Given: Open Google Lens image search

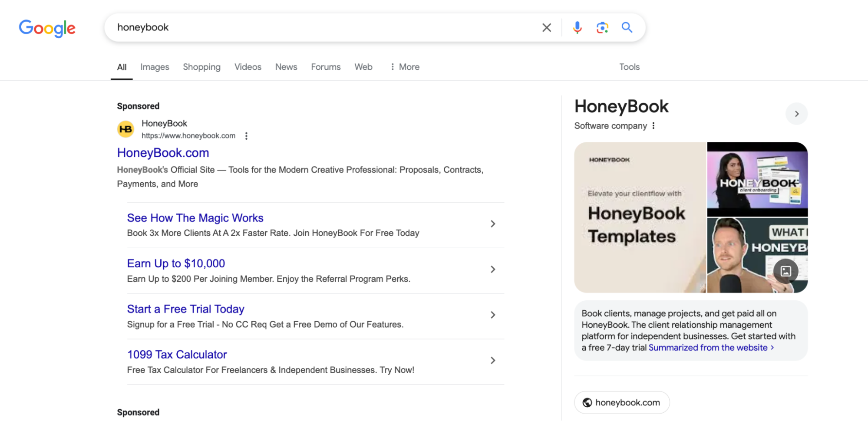Looking at the screenshot, I should (x=602, y=27).
